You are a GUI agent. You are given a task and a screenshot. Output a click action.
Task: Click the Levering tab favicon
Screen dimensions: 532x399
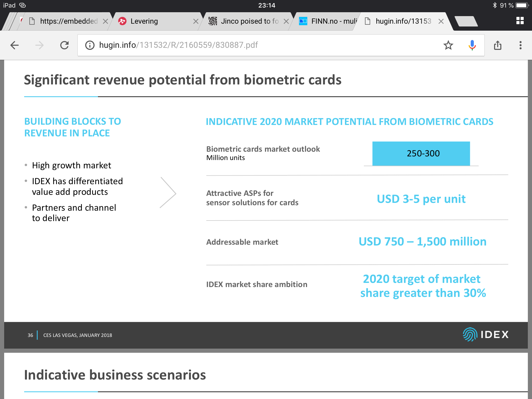[122, 21]
